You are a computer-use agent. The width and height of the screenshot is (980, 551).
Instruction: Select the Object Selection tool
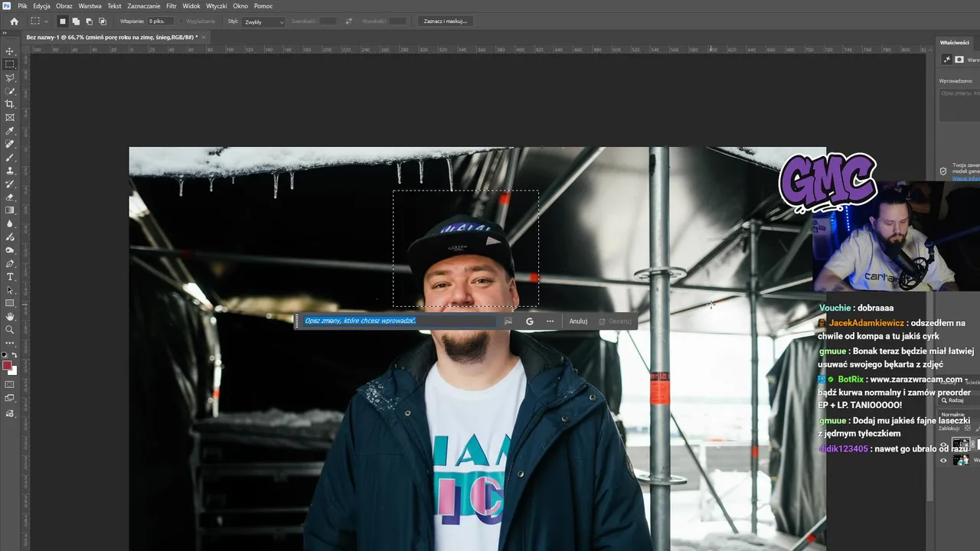10,91
